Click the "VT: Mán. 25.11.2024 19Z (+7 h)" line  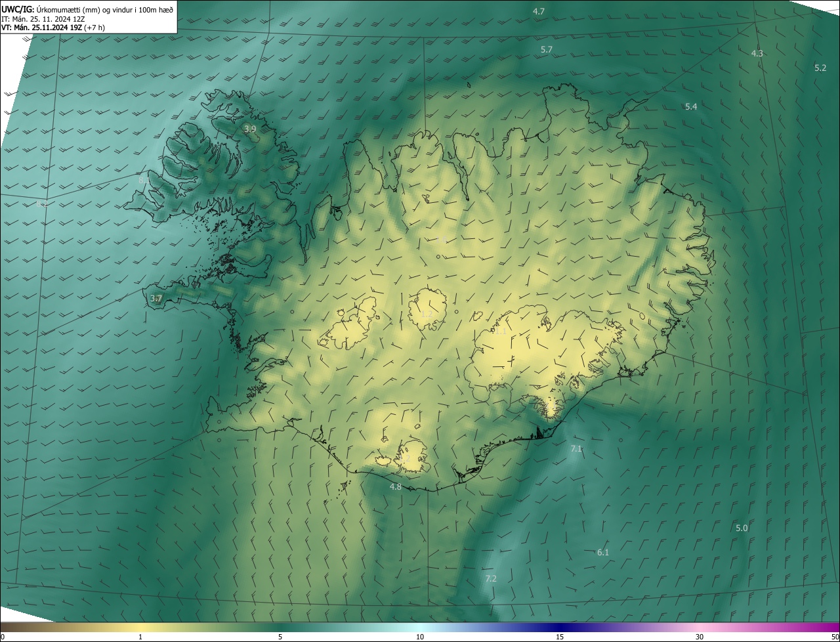[x=53, y=28]
